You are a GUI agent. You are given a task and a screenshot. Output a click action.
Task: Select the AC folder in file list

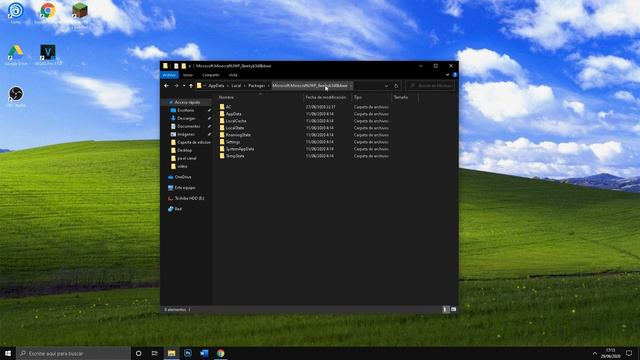(x=228, y=107)
